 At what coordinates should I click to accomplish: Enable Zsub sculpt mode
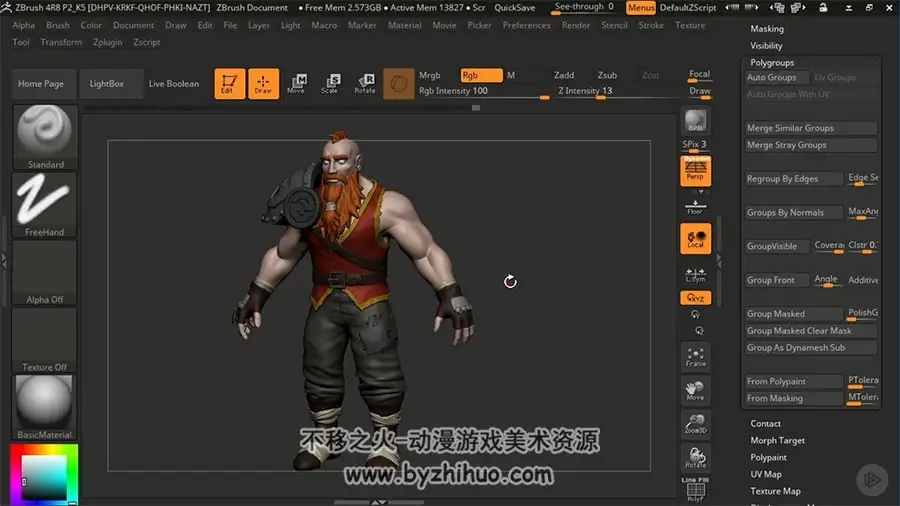coord(607,75)
